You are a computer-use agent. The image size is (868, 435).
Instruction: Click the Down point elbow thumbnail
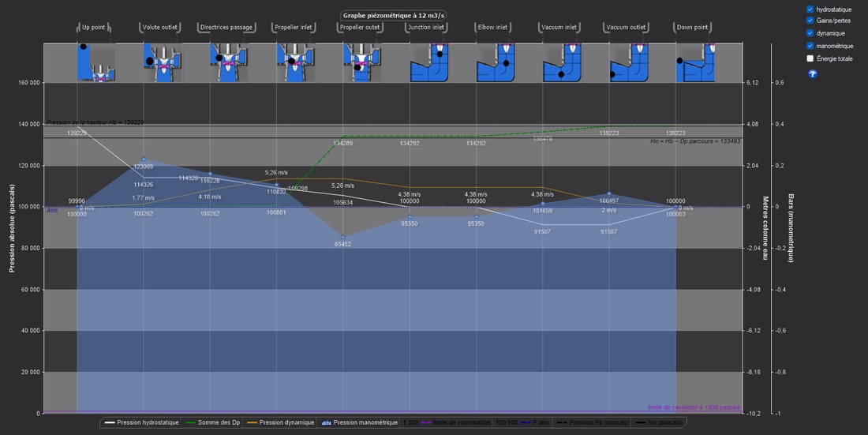coord(695,62)
